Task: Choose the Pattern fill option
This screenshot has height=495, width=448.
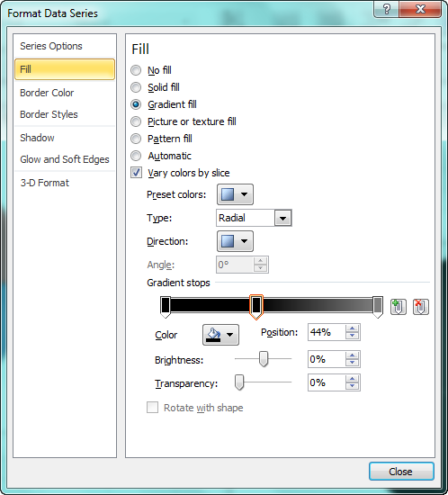Action: click(136, 139)
